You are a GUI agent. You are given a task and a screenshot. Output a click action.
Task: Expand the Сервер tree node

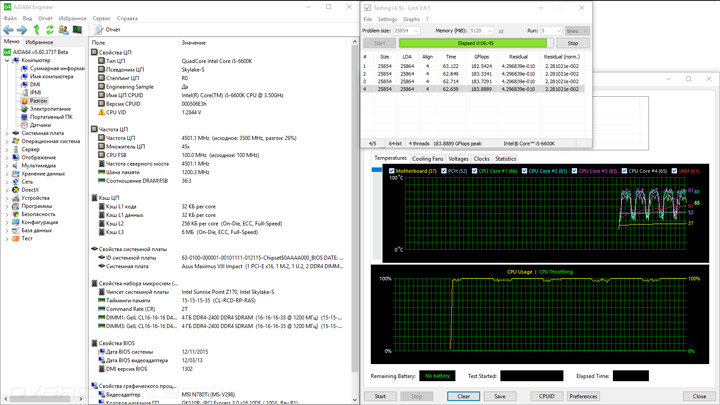[x=7, y=149]
